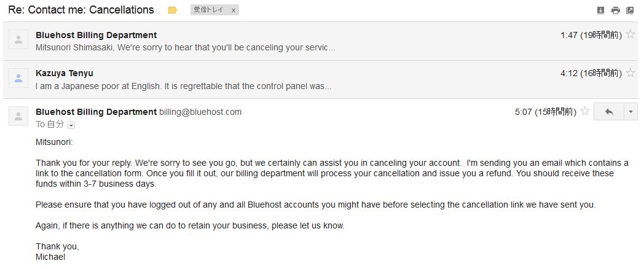Image resolution: width=644 pixels, height=269 pixels.
Task: Click the billing@bluehost.com sender address
Action: 200,112
